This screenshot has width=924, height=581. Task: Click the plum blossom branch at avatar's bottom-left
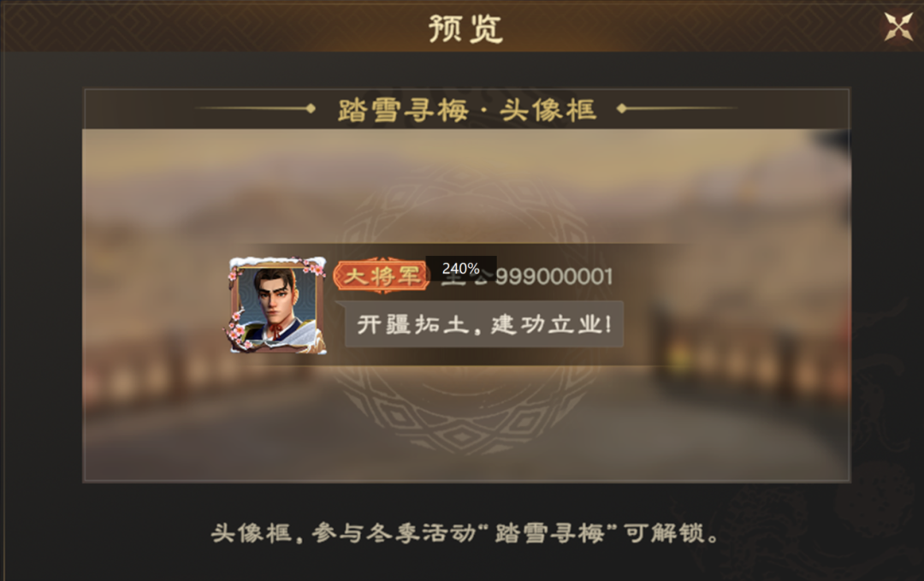(x=238, y=334)
